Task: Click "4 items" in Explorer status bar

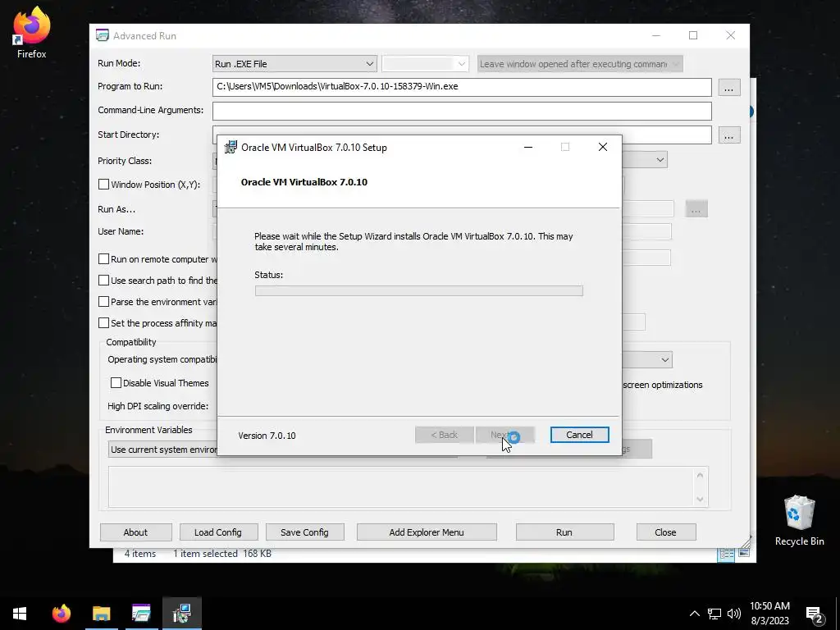Action: click(x=140, y=554)
